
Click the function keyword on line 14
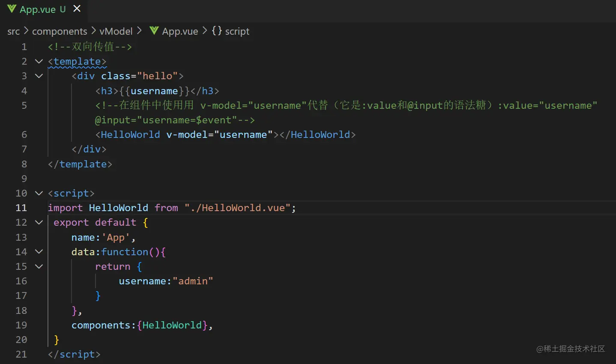point(125,252)
